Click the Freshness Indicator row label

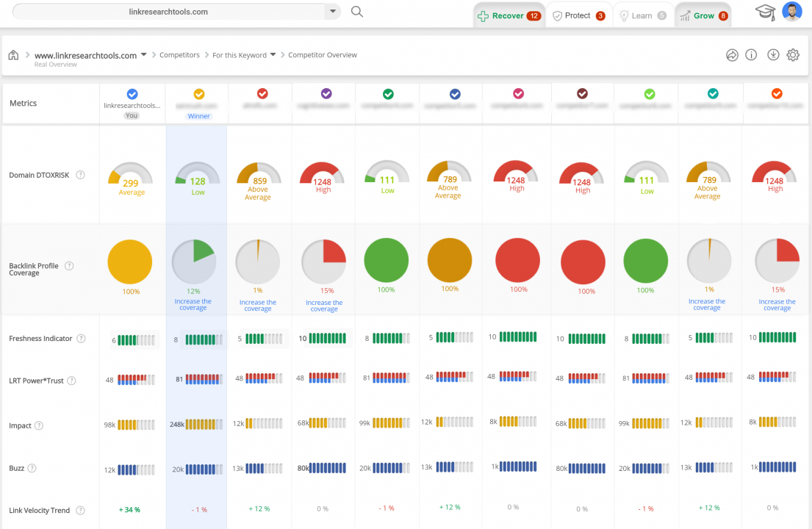(x=40, y=339)
